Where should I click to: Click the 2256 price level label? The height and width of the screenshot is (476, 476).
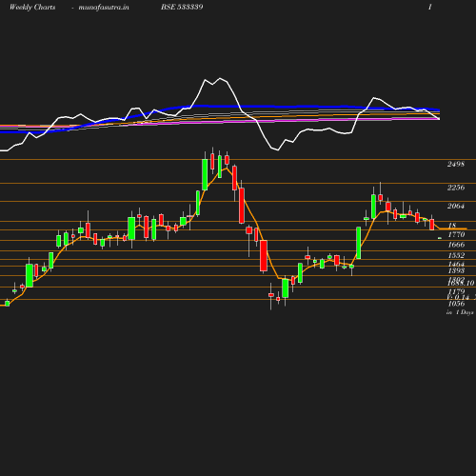[x=456, y=188]
